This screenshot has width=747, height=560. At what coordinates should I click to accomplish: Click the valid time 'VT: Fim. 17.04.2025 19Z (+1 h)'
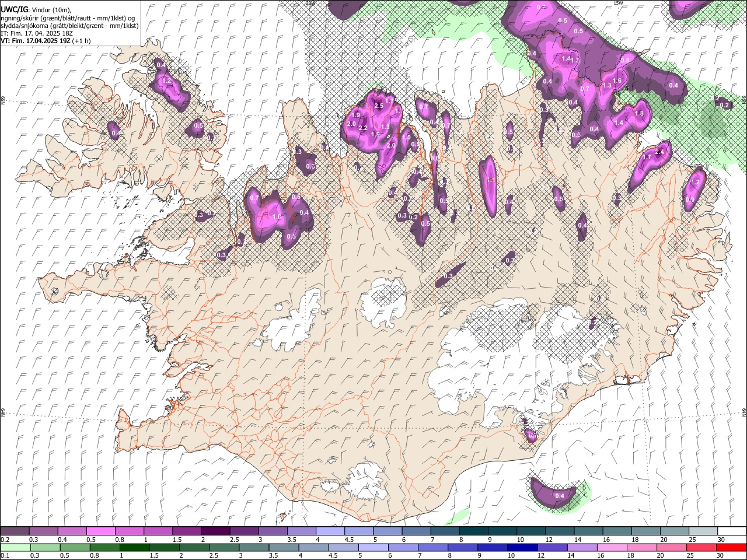[46, 41]
